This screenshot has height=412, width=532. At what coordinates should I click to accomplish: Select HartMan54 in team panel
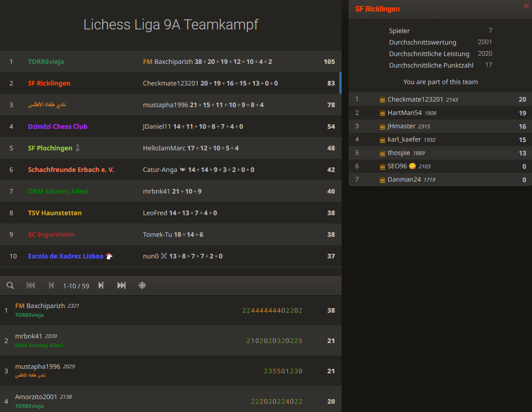tap(440, 113)
